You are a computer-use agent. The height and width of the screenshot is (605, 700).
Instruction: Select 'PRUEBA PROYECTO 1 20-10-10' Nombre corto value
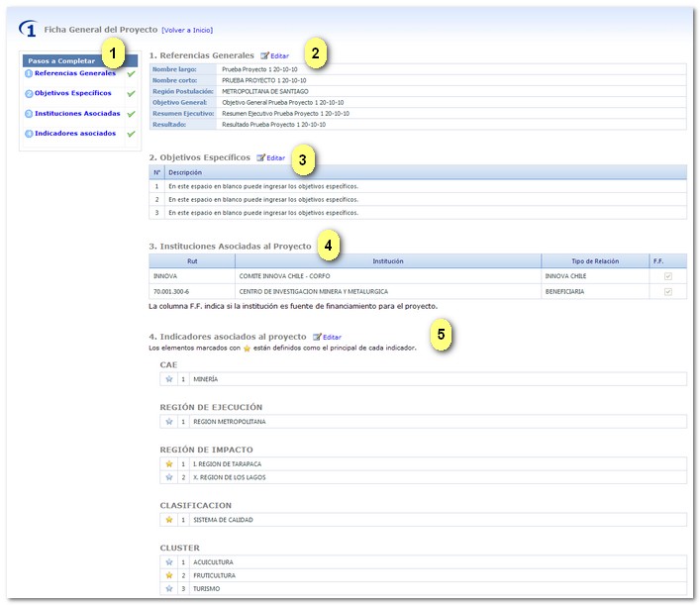click(x=263, y=80)
